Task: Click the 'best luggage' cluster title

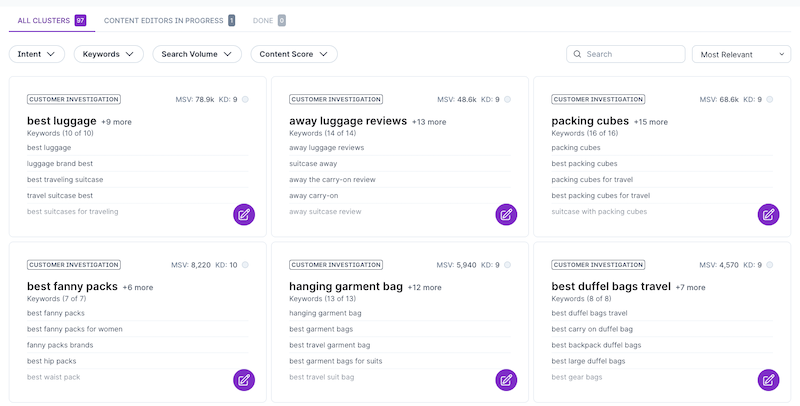Action: (x=62, y=121)
